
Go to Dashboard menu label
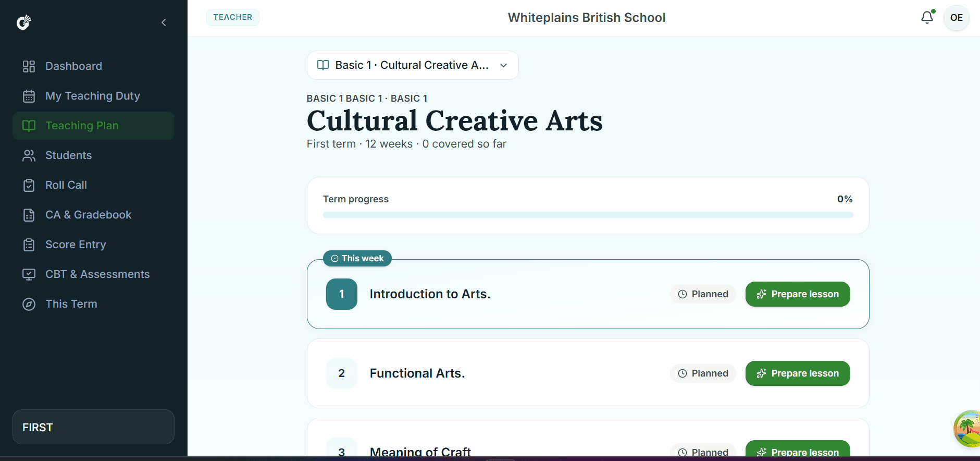(73, 66)
